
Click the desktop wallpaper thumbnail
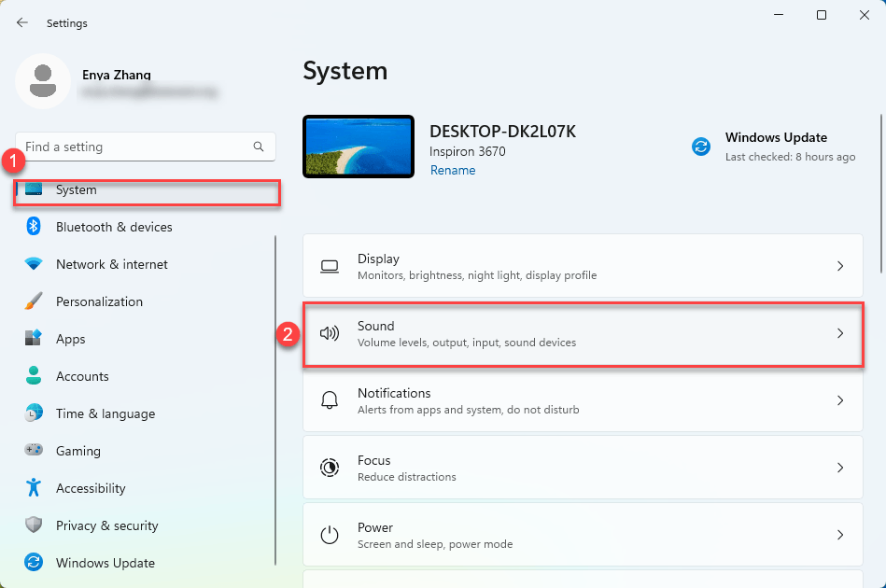coord(359,147)
